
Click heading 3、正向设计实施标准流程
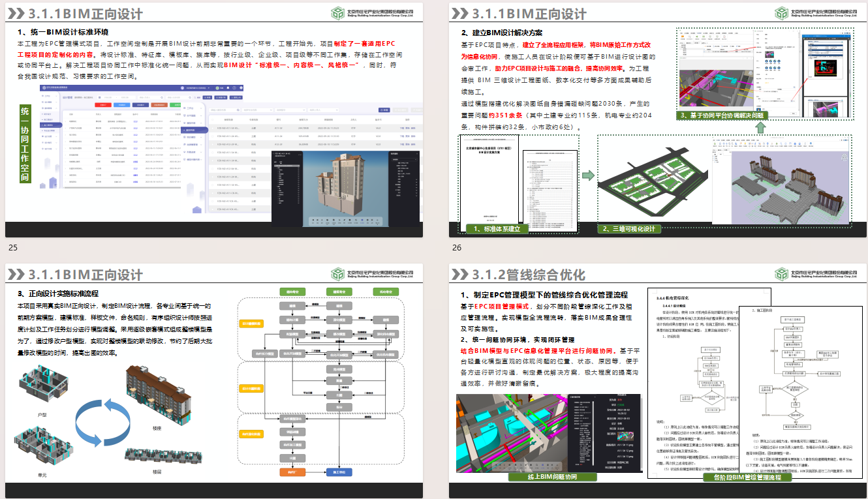(58, 294)
